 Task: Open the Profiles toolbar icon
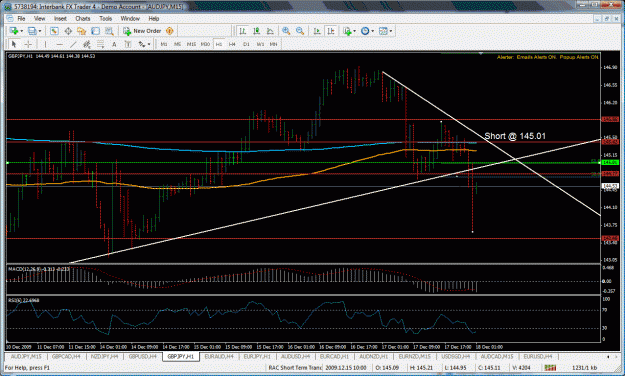point(32,31)
